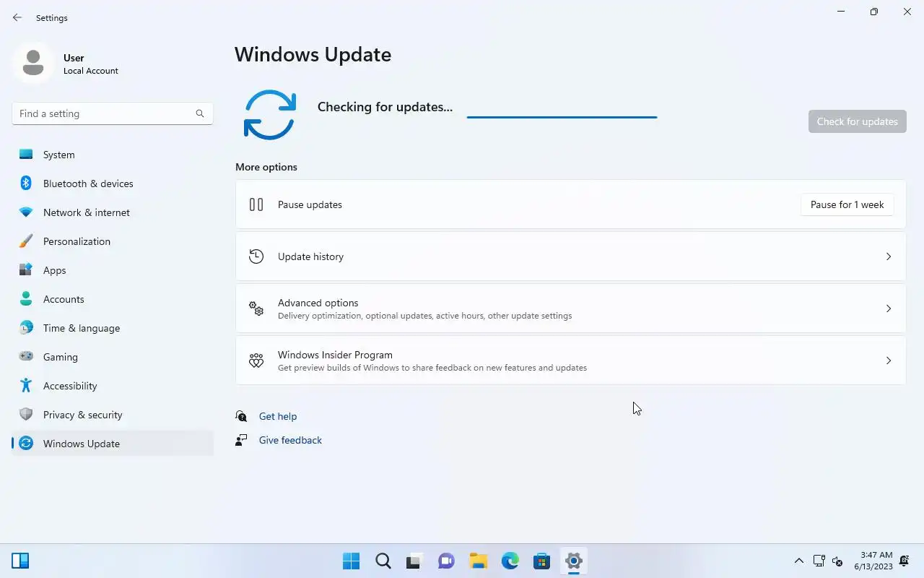Open the Widgets button on taskbar

pyautogui.click(x=20, y=561)
